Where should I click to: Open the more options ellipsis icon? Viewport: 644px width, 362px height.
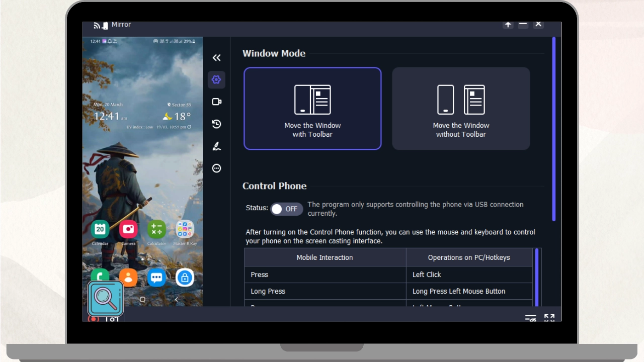[x=216, y=168]
